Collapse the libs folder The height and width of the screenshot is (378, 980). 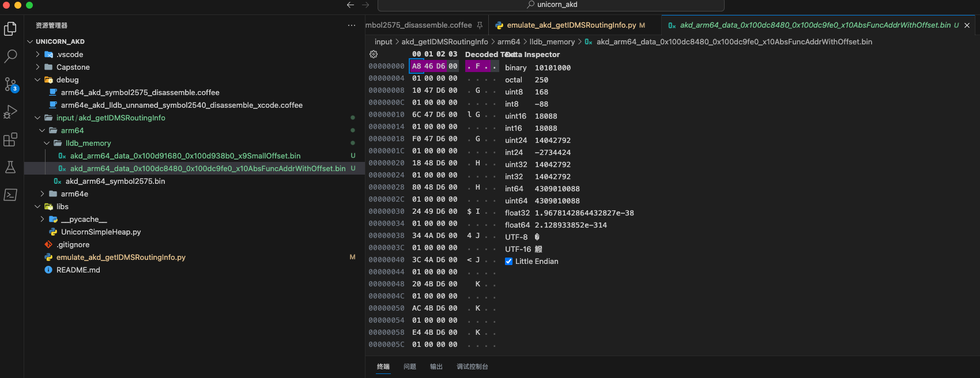(38, 206)
